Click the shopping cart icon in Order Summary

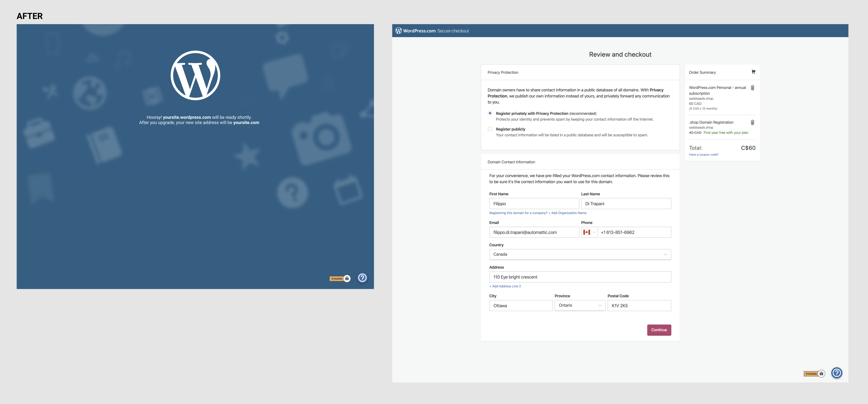click(753, 72)
